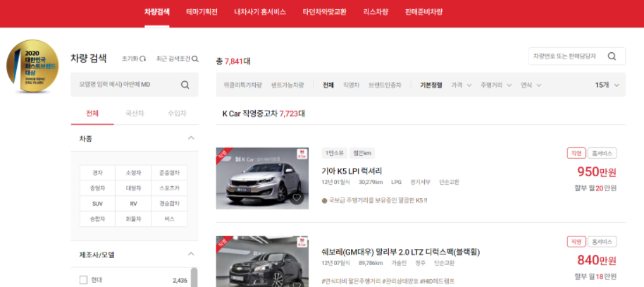Click the manufacturer list scrollbar
This screenshot has height=287, width=644.
[x=194, y=277]
